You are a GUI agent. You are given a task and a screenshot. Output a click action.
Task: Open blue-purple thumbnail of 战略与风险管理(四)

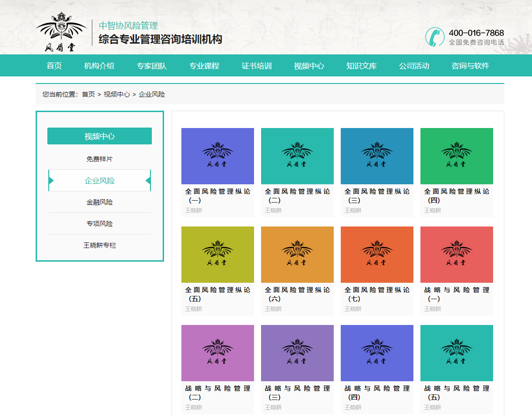377,353
